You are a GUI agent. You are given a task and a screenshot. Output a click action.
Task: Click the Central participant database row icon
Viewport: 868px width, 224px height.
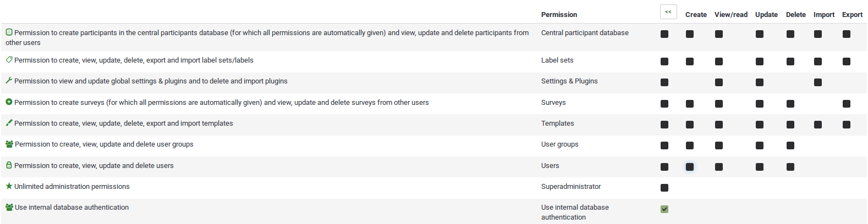click(9, 32)
